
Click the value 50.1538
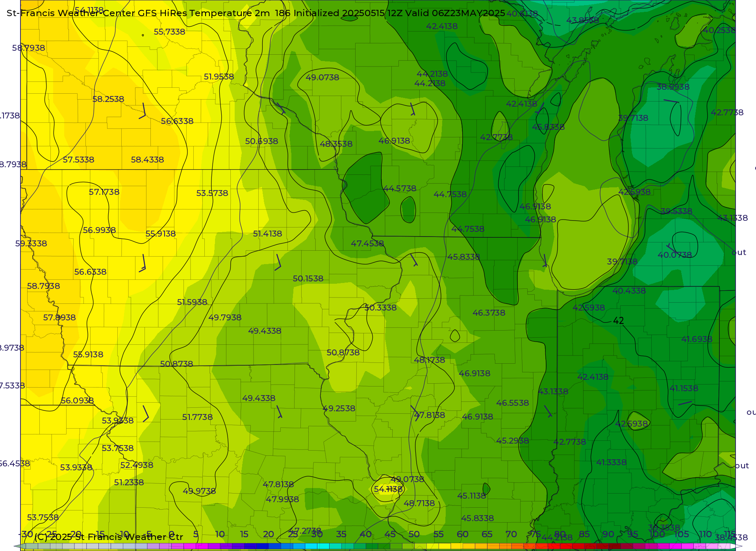point(308,279)
